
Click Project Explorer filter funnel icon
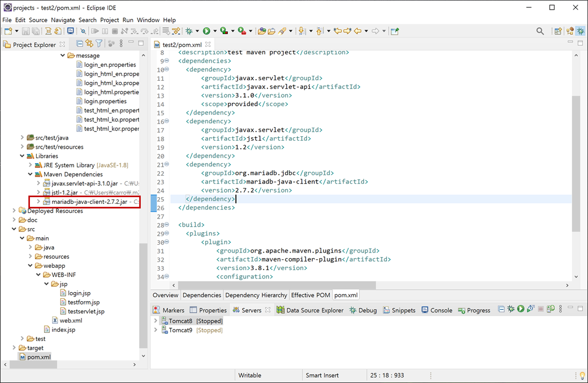[x=99, y=44]
